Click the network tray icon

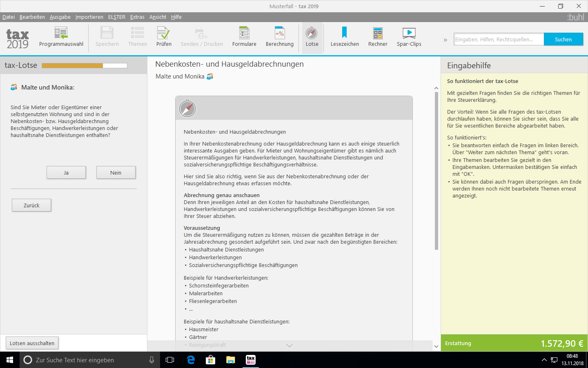554,360
